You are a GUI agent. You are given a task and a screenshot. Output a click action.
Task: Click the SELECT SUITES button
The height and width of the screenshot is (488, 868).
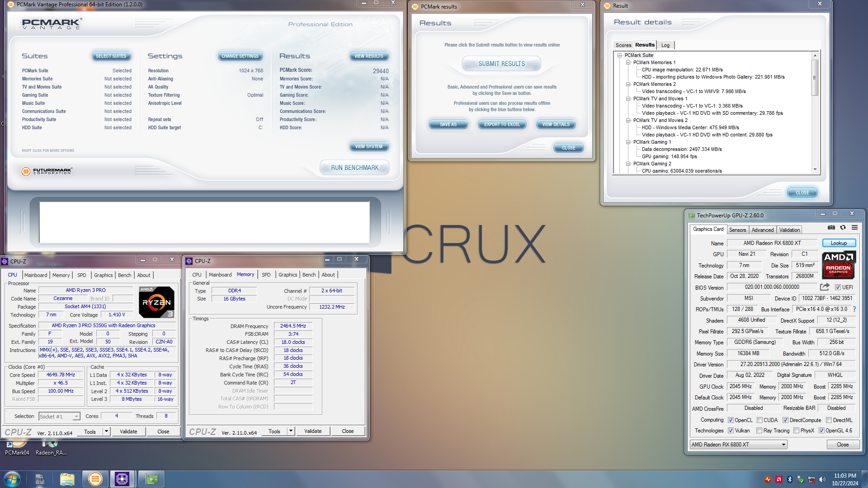point(111,56)
